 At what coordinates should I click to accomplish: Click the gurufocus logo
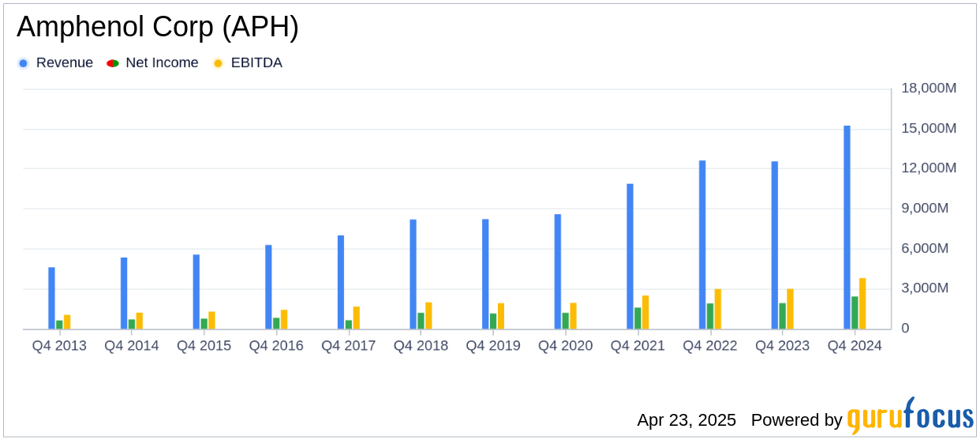coord(910,416)
